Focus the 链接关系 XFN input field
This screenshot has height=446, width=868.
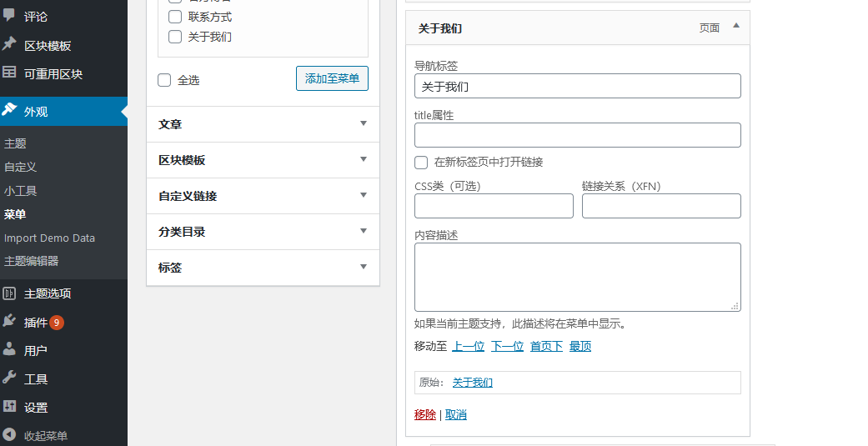(661, 206)
